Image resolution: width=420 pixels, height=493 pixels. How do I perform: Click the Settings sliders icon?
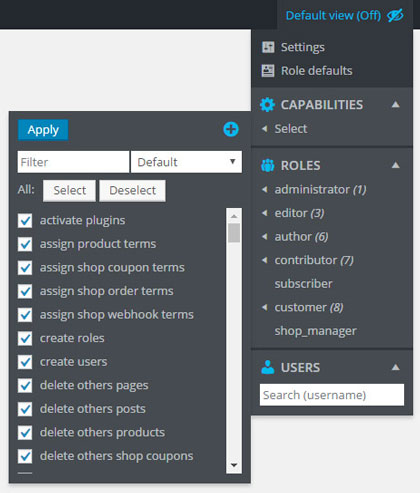[268, 47]
